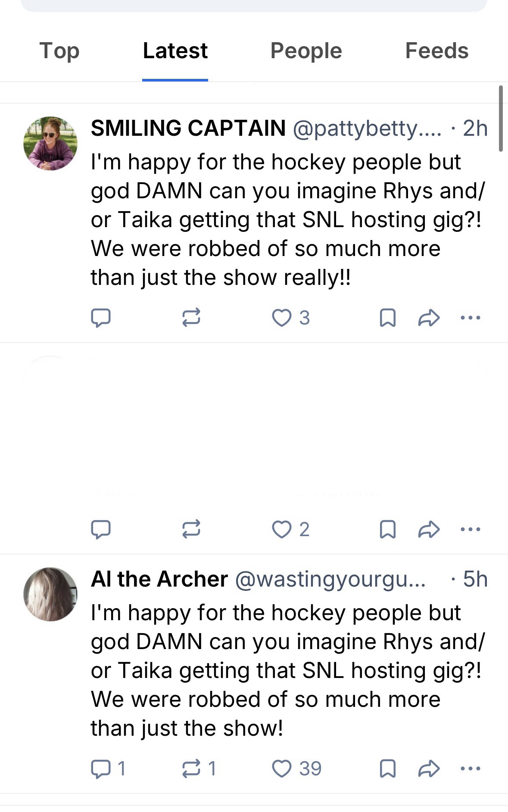This screenshot has width=508, height=812.
Task: Switch to the People tab
Action: tap(306, 51)
